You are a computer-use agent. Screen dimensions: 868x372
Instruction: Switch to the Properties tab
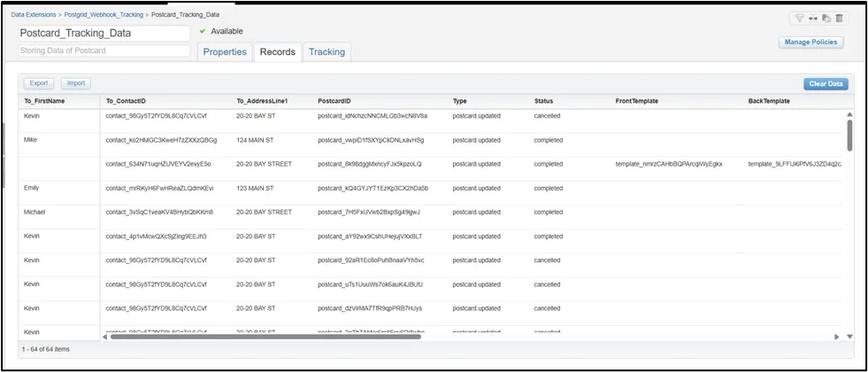(x=225, y=51)
